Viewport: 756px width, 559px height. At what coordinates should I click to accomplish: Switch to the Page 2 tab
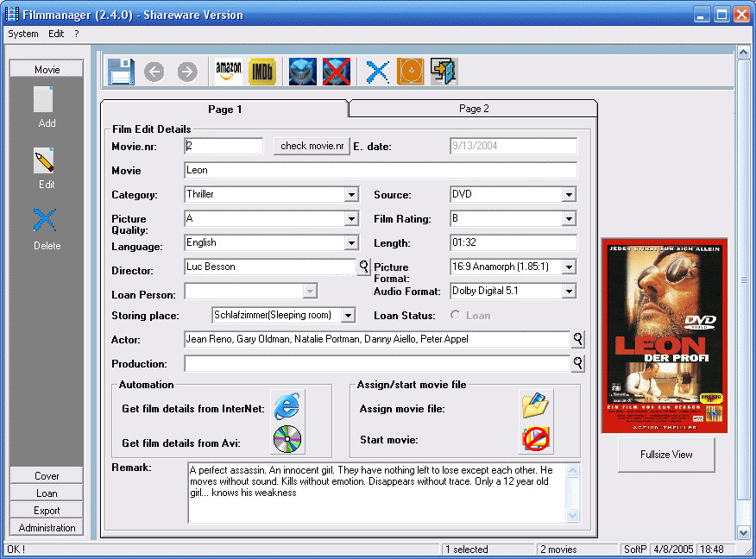(474, 109)
